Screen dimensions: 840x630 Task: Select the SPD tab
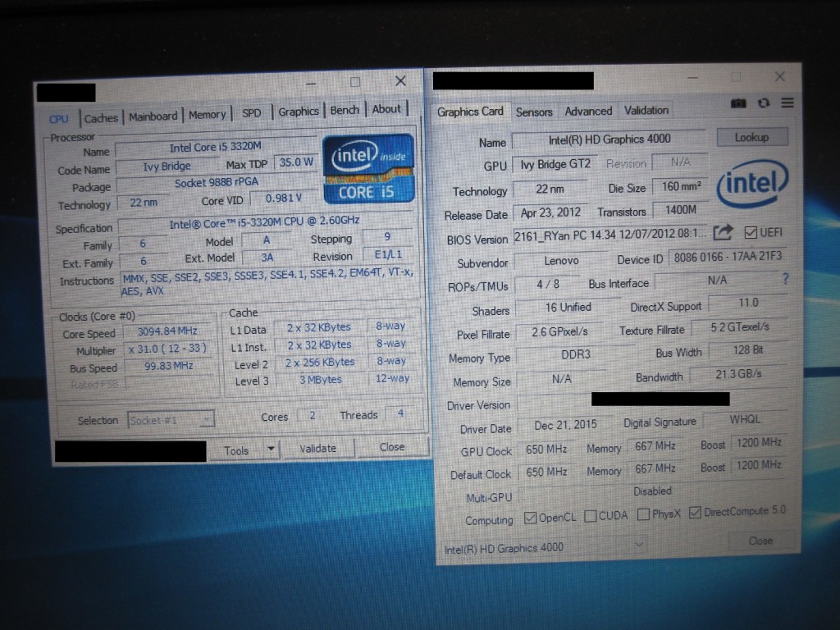coord(251,113)
